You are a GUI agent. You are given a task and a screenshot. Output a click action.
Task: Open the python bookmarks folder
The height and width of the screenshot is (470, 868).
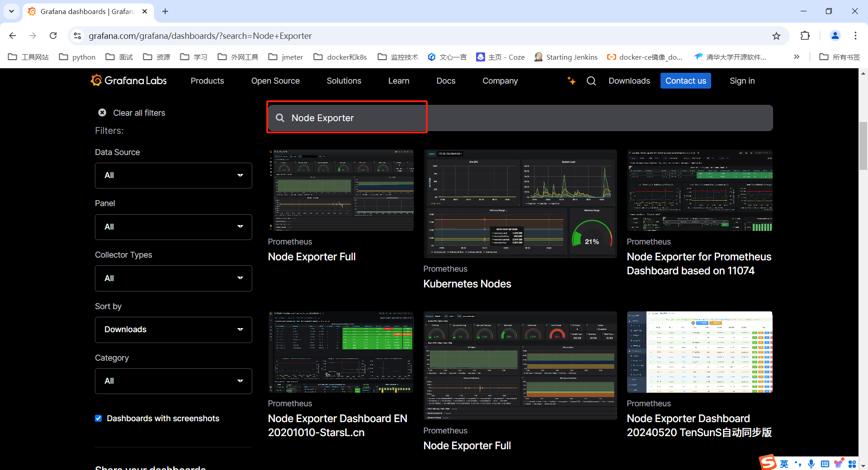click(77, 57)
